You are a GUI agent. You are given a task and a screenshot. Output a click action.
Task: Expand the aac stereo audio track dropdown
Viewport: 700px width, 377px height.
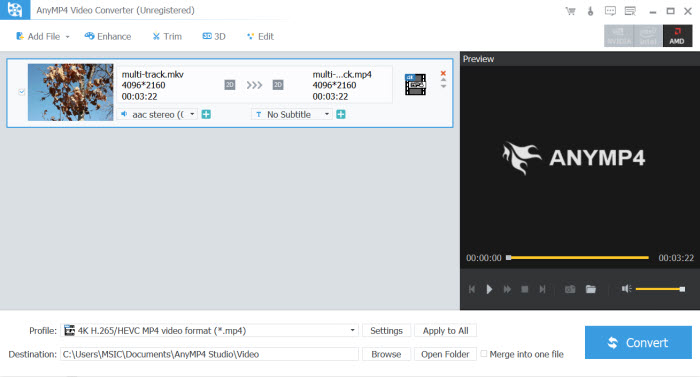click(x=192, y=114)
